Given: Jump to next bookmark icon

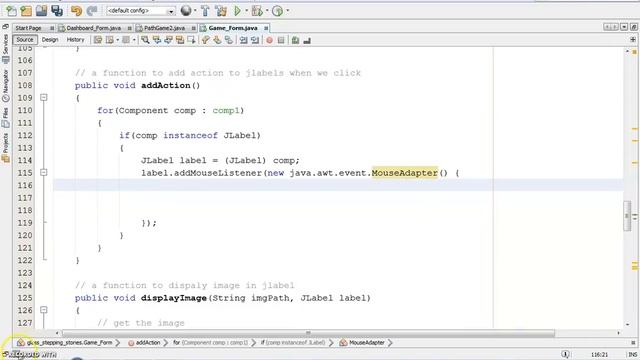Looking at the screenshot, I should click(217, 40).
